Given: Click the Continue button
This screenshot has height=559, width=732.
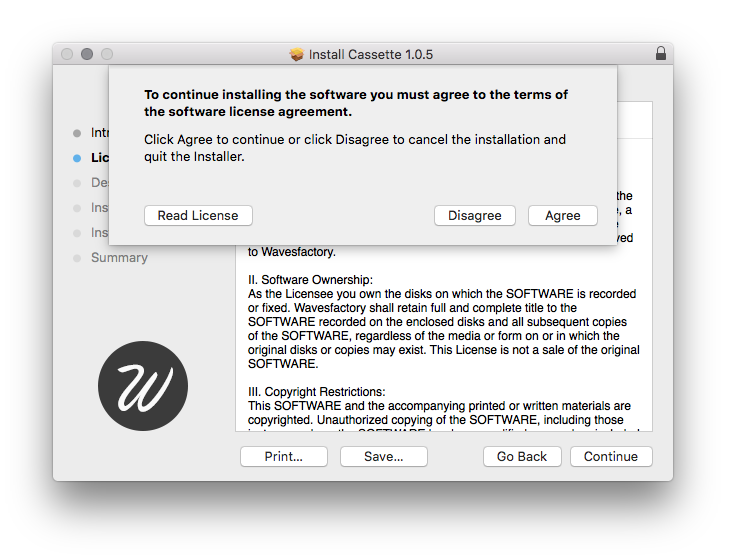Looking at the screenshot, I should pyautogui.click(x=611, y=456).
